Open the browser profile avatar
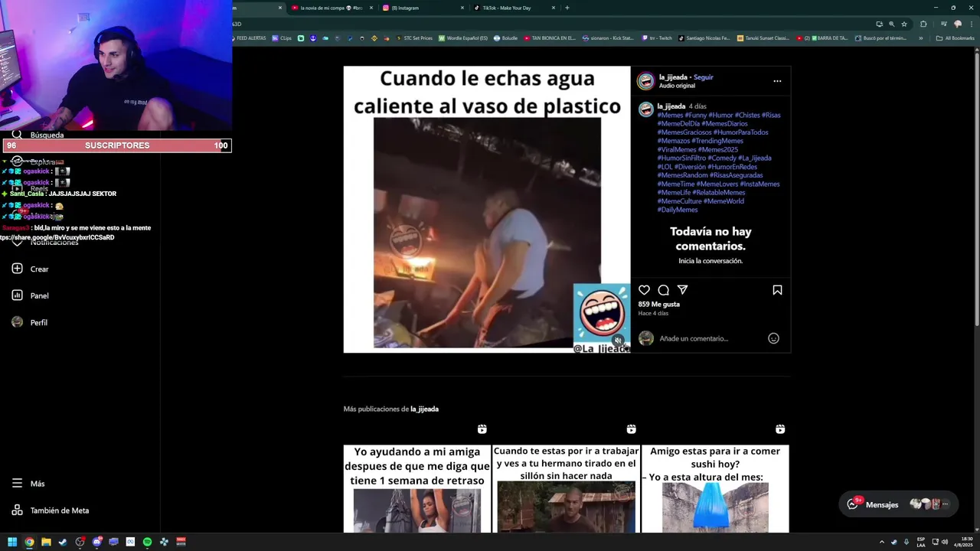This screenshot has height=551, width=980. click(x=957, y=24)
